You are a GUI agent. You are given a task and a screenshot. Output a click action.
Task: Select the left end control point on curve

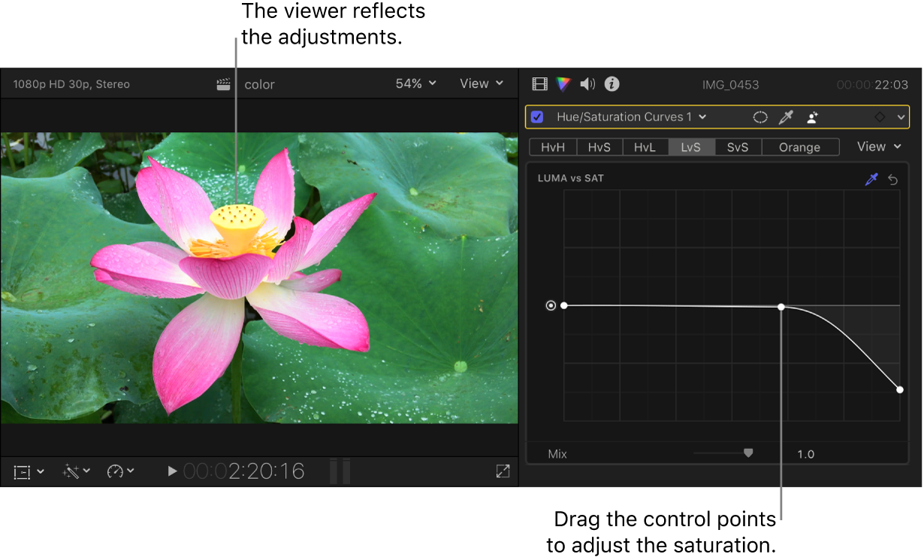tap(564, 306)
